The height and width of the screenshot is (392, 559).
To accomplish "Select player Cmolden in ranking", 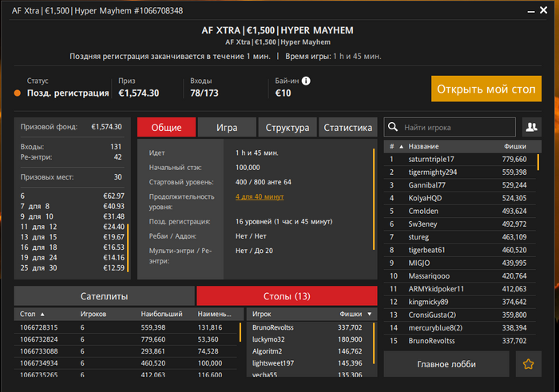I will click(460, 211).
